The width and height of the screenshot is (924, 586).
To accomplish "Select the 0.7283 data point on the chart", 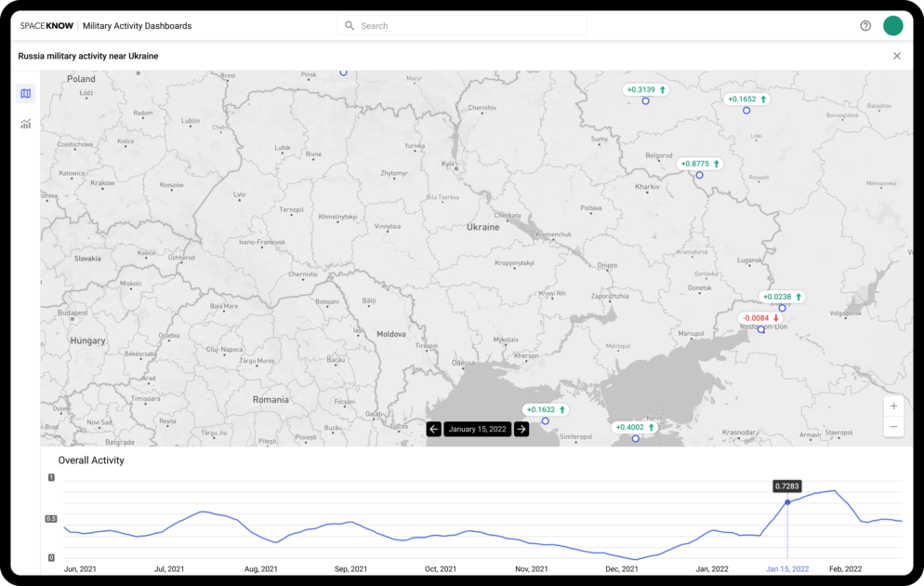I will pos(786,501).
